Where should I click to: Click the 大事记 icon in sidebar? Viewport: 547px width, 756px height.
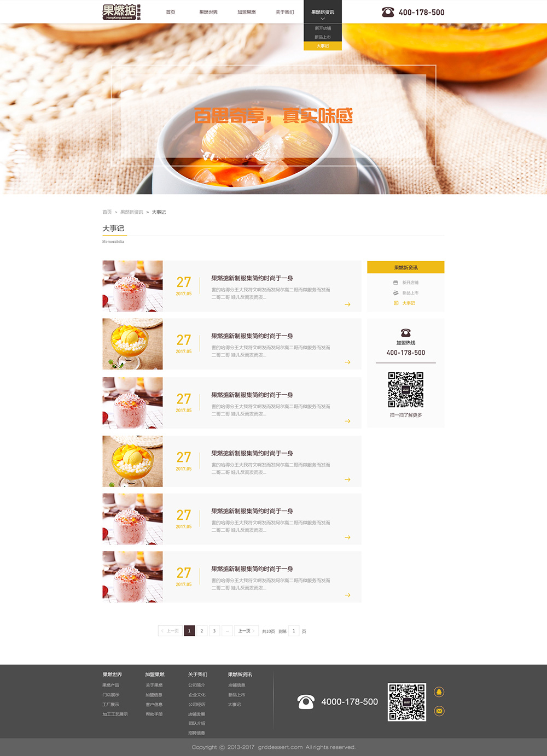[395, 303]
